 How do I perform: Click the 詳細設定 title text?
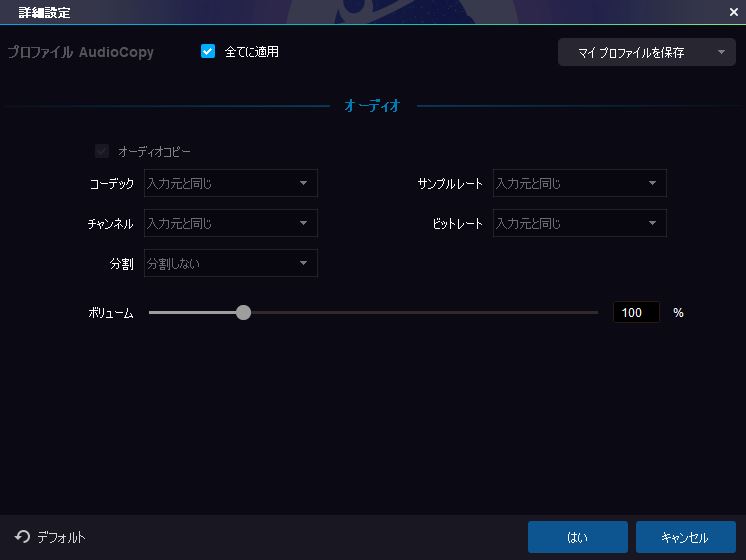click(x=44, y=12)
